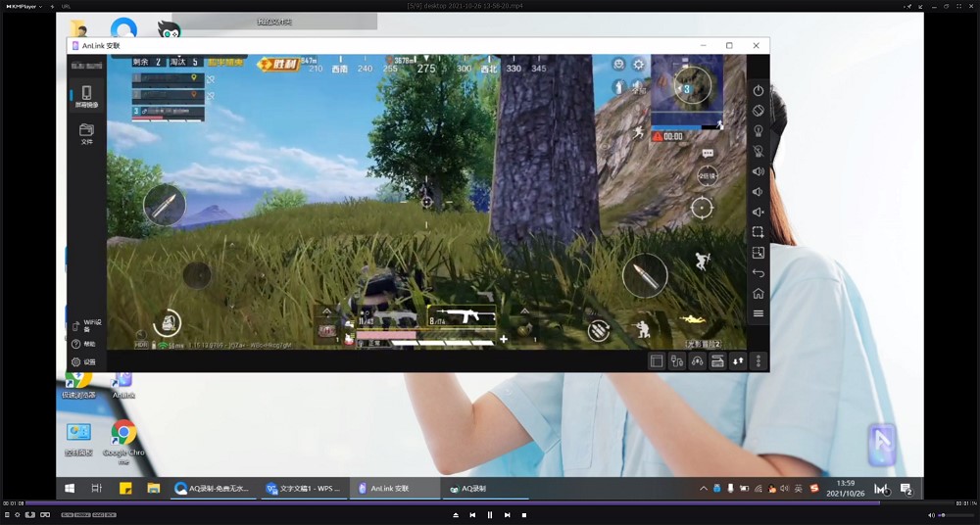The image size is (980, 525).
Task: Tap the crouch stance icon in game
Action: click(x=641, y=329)
